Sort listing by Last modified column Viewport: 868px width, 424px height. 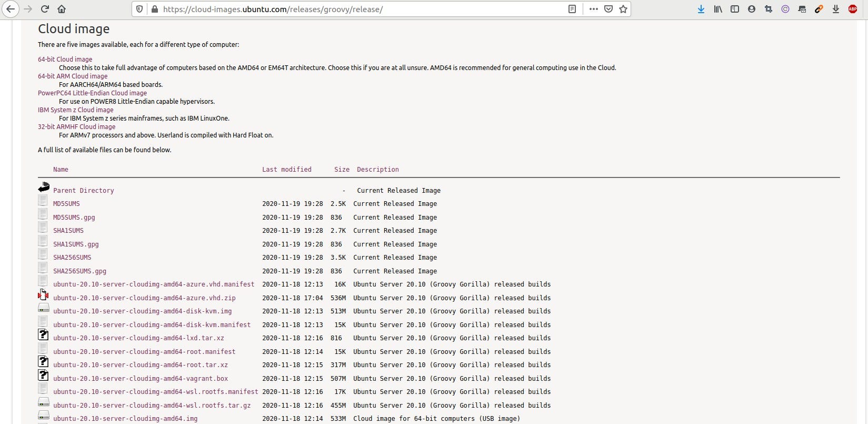coord(287,170)
